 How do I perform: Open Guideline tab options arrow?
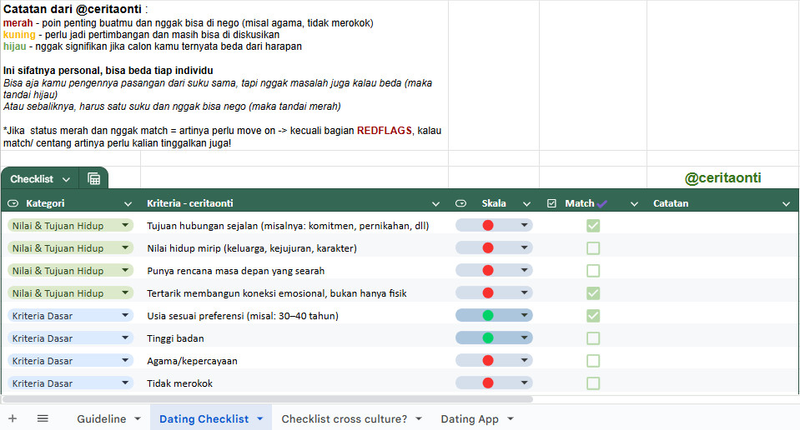(x=137, y=419)
